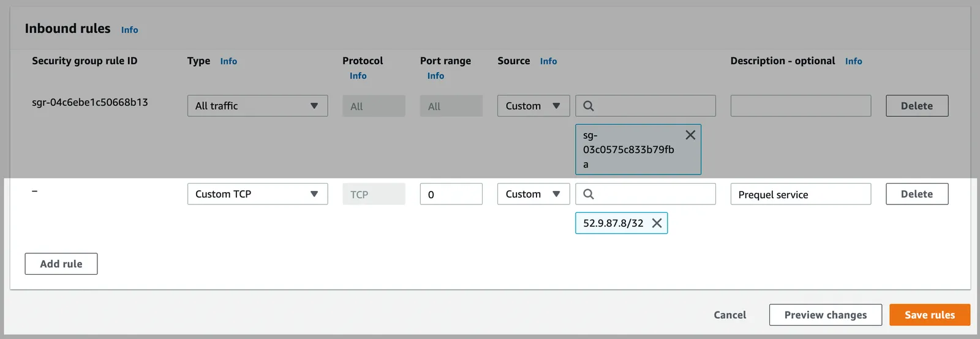This screenshot has height=339, width=980.
Task: Click the Security group rule ID header
Action: pyautogui.click(x=85, y=61)
